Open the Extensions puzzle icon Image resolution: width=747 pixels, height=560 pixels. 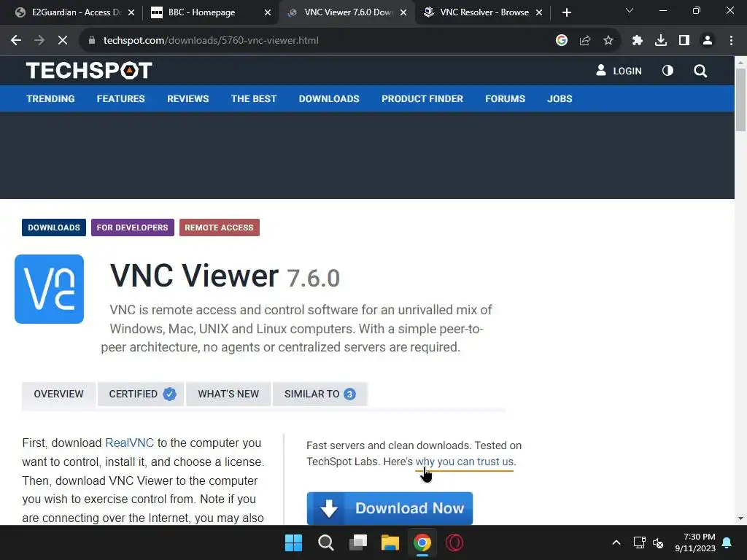(638, 41)
